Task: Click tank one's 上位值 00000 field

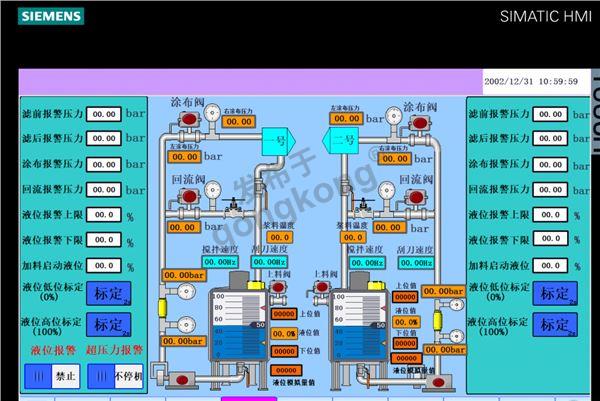Action: coord(284,314)
